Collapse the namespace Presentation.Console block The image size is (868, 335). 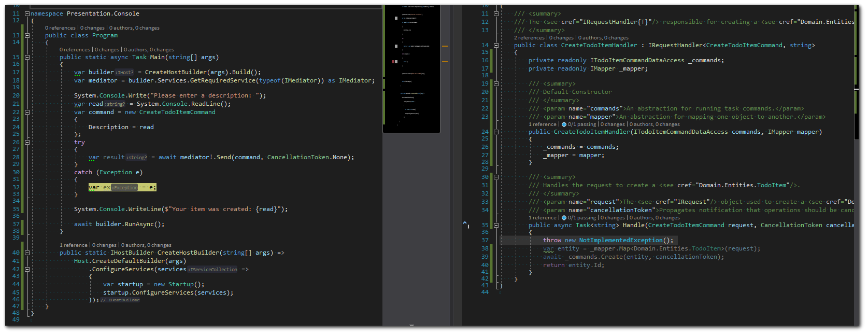pos(27,13)
